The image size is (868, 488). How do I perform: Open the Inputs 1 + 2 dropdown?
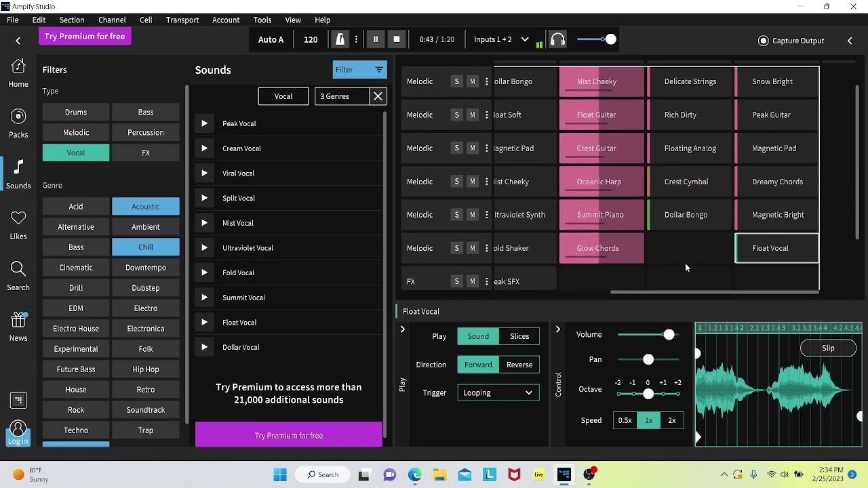click(x=501, y=39)
